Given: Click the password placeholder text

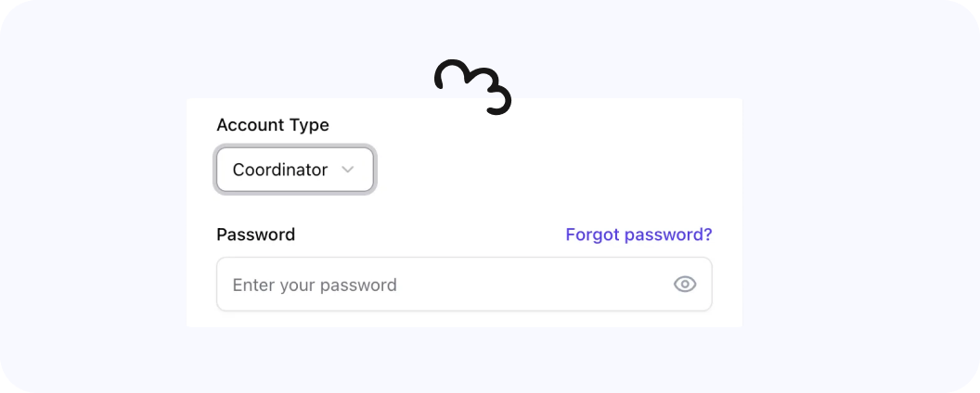Looking at the screenshot, I should click(315, 285).
